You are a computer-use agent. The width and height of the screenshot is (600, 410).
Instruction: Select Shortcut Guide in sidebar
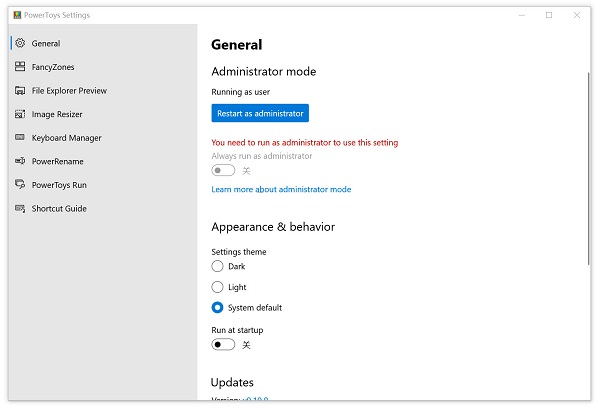103,209
